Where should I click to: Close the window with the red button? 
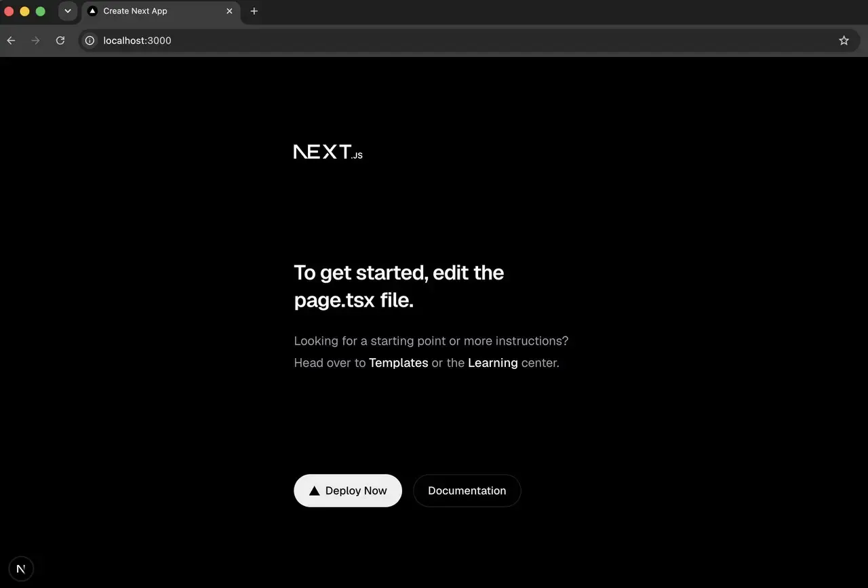click(9, 11)
